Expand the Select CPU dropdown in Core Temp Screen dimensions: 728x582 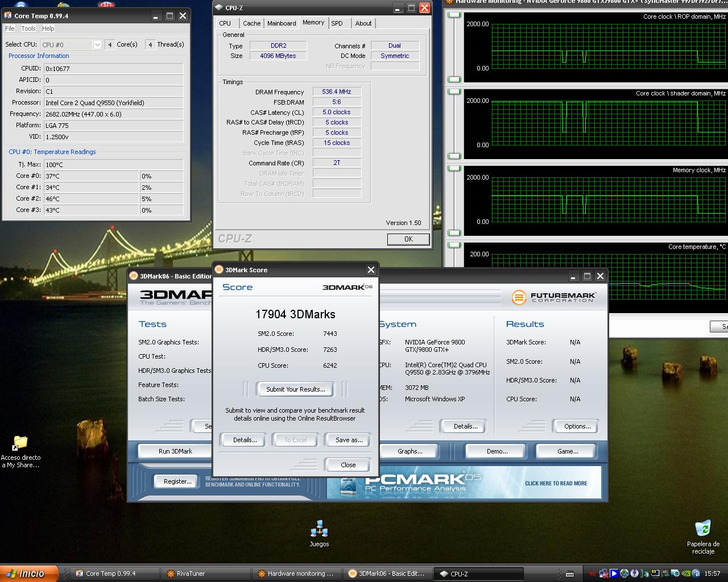97,44
